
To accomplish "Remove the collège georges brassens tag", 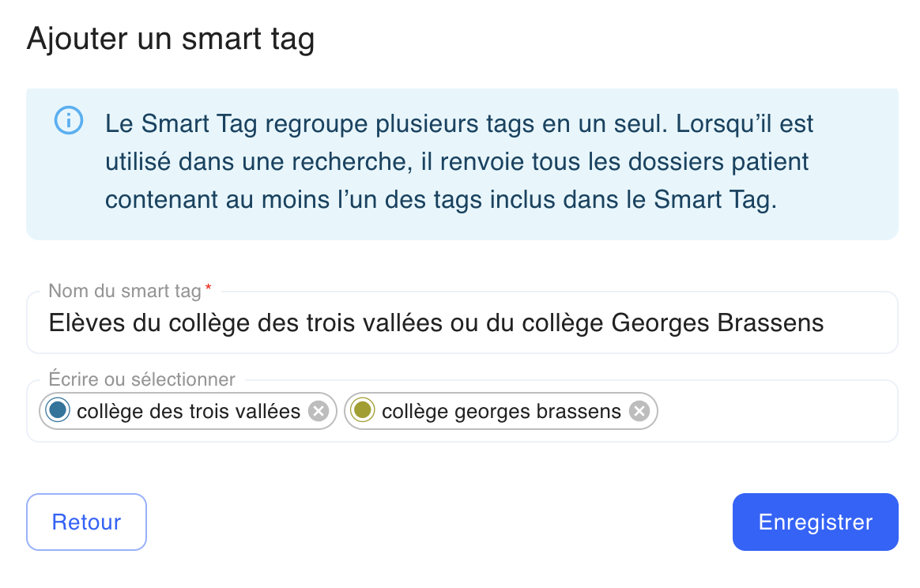I will [639, 412].
